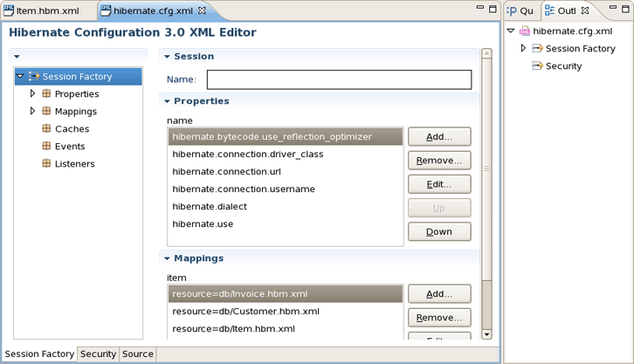Viewport: 634px width, 364px height.
Task: Click Remove... in the Mappings section
Action: [x=439, y=318]
